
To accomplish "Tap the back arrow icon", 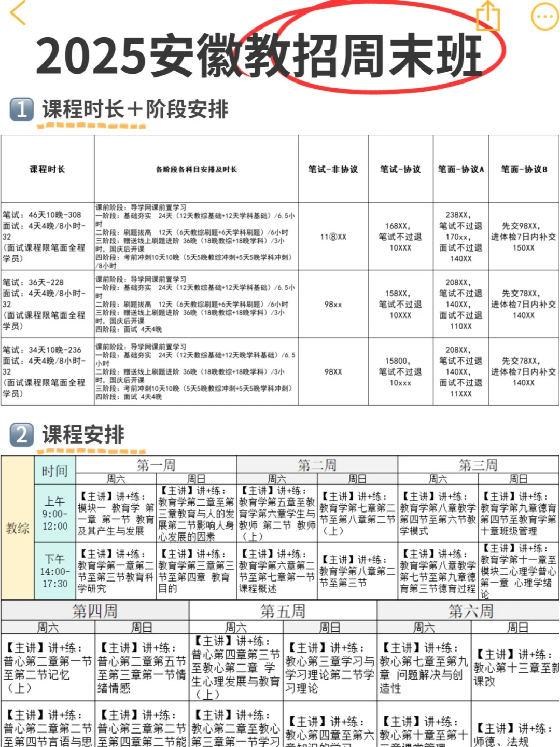I will tap(18, 13).
